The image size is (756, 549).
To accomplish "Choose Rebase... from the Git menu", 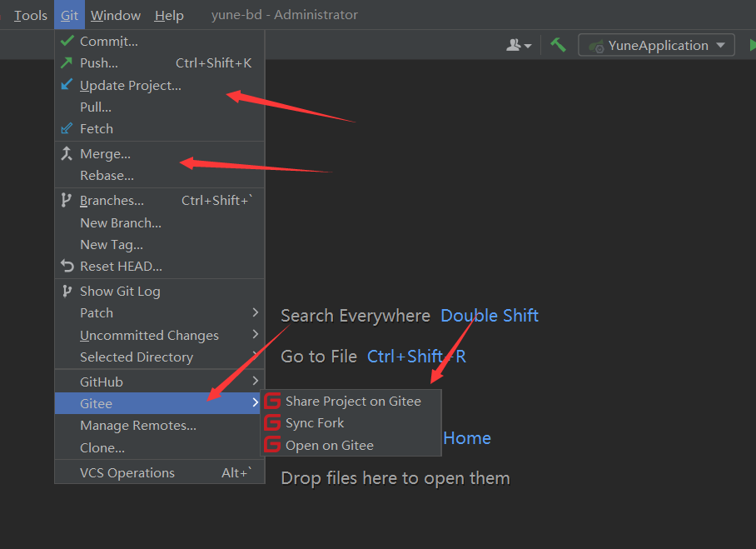I will (x=160, y=176).
